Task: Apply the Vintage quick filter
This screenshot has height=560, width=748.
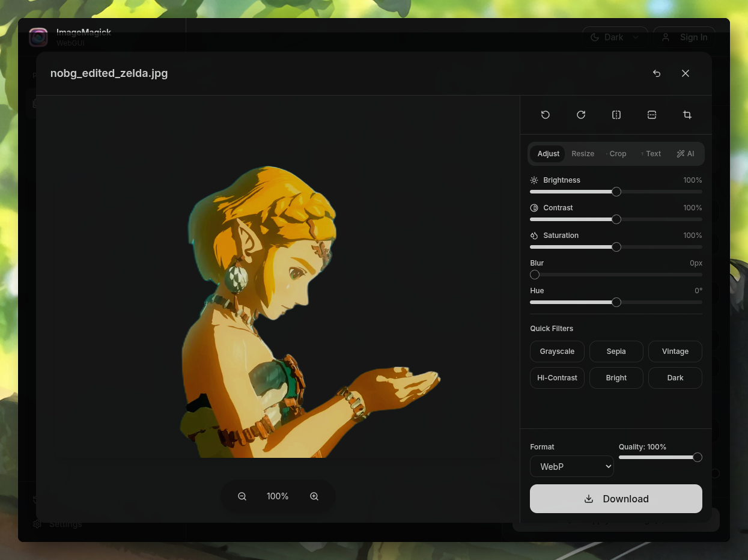Action: point(675,352)
